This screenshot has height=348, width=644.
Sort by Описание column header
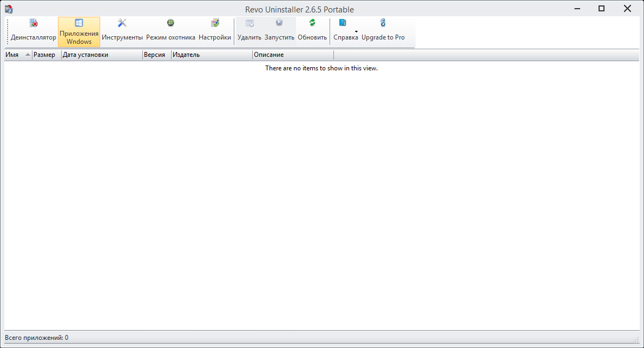pyautogui.click(x=293, y=55)
